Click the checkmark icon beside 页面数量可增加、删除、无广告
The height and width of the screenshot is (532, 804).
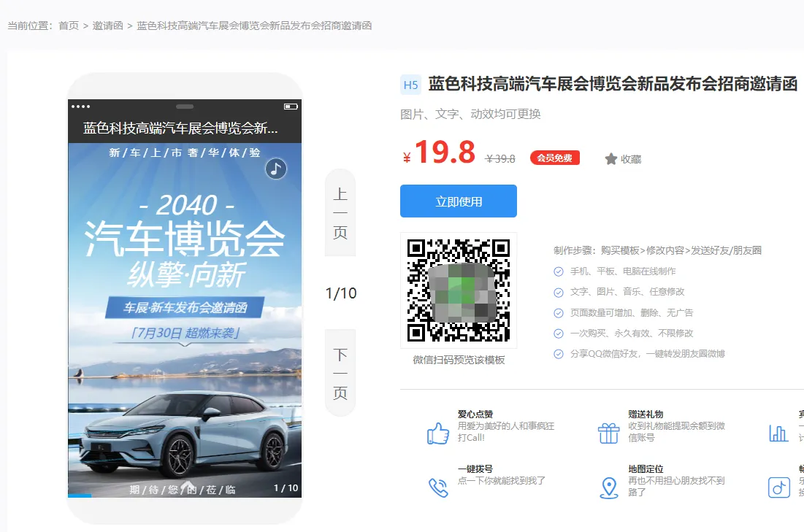click(x=559, y=313)
